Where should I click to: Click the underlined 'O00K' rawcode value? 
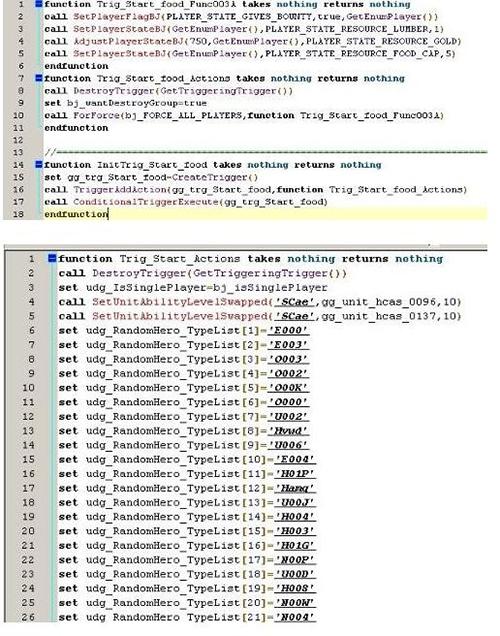coord(288,388)
